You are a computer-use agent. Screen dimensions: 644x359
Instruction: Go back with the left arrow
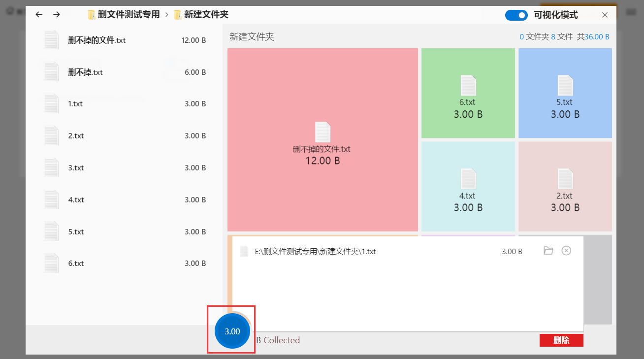[39, 15]
